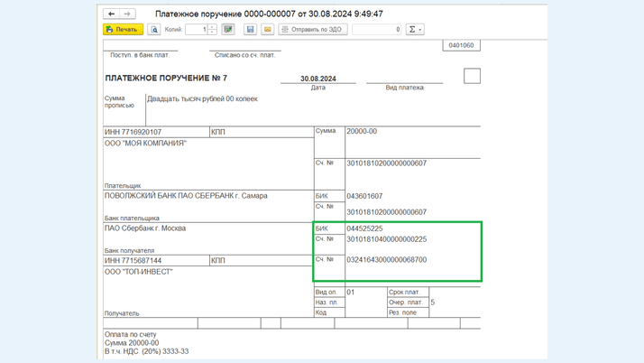The width and height of the screenshot is (644, 363).
Task: Click account number 03241643000000068700
Action: point(386,260)
